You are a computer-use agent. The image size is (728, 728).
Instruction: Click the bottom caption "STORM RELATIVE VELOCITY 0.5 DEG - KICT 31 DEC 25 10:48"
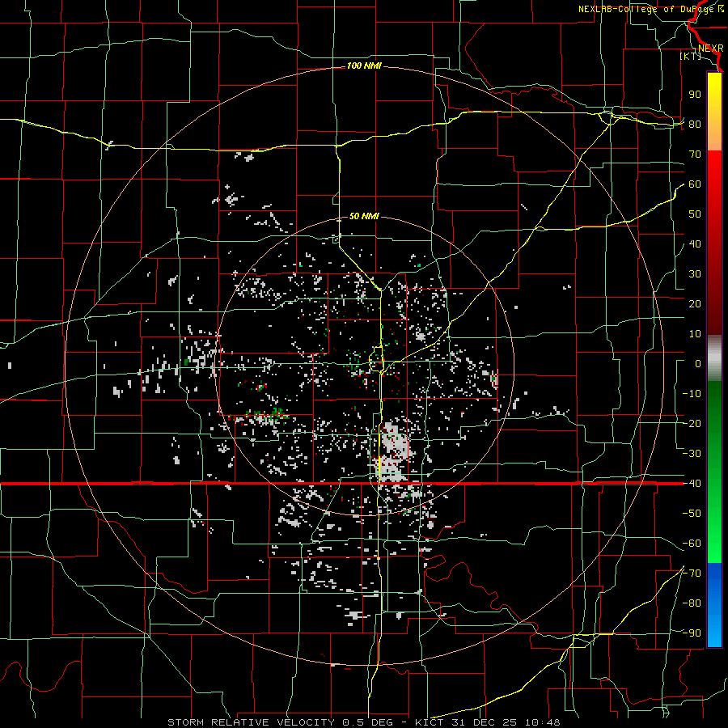pyautogui.click(x=364, y=722)
